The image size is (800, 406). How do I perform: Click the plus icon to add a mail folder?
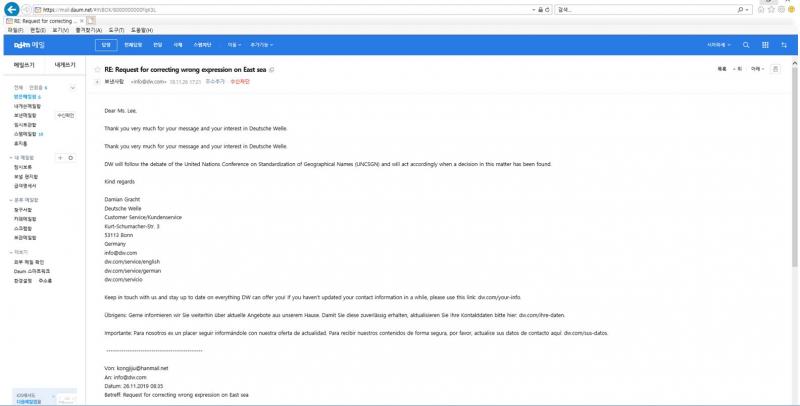(59, 158)
